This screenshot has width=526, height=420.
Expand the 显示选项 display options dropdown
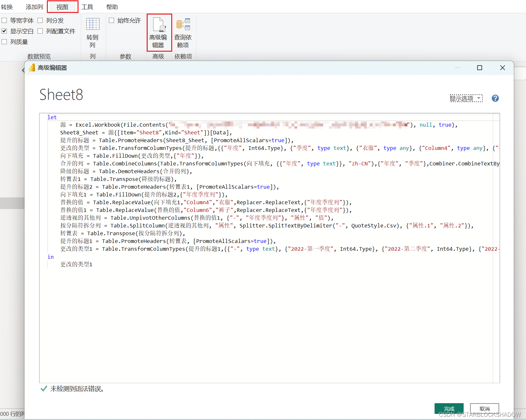(x=466, y=98)
